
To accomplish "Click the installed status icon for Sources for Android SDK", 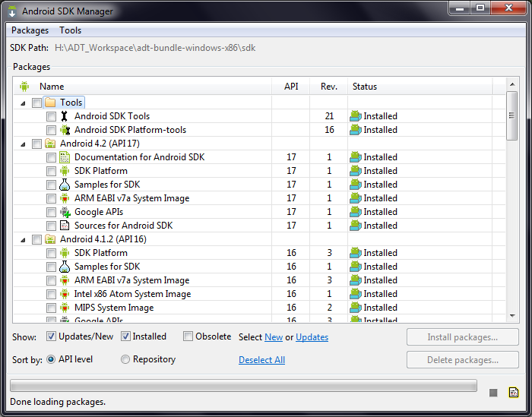I will (x=355, y=226).
